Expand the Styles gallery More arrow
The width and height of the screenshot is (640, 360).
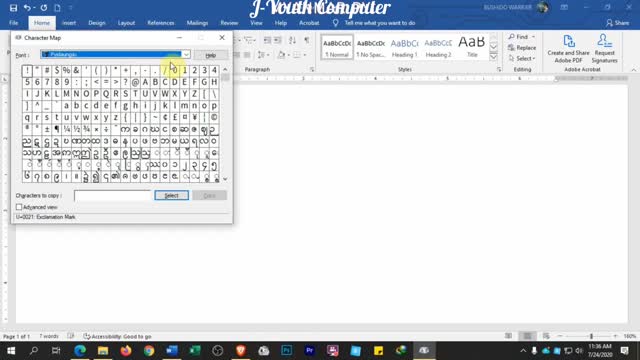click(x=493, y=56)
